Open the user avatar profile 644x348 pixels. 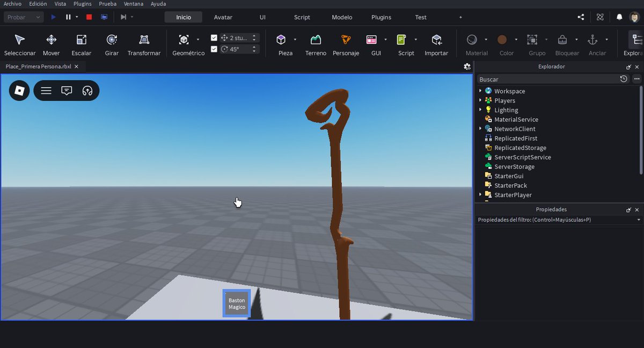tap(634, 17)
